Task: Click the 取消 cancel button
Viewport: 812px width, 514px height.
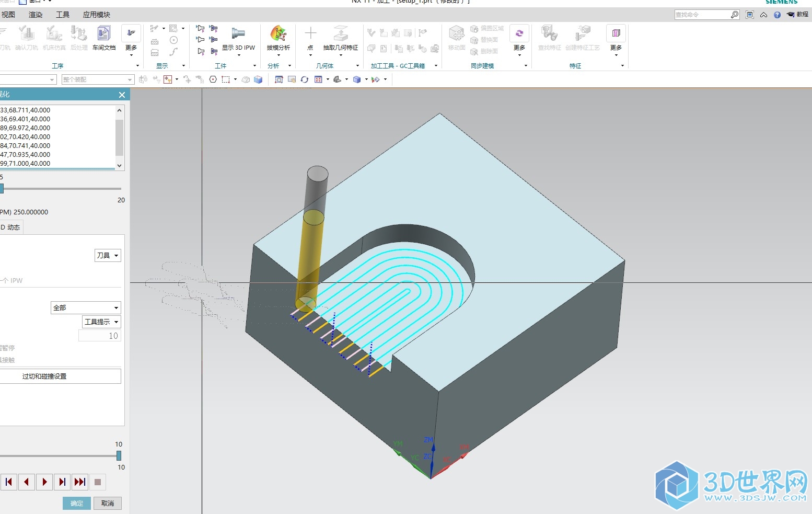Action: (x=108, y=504)
